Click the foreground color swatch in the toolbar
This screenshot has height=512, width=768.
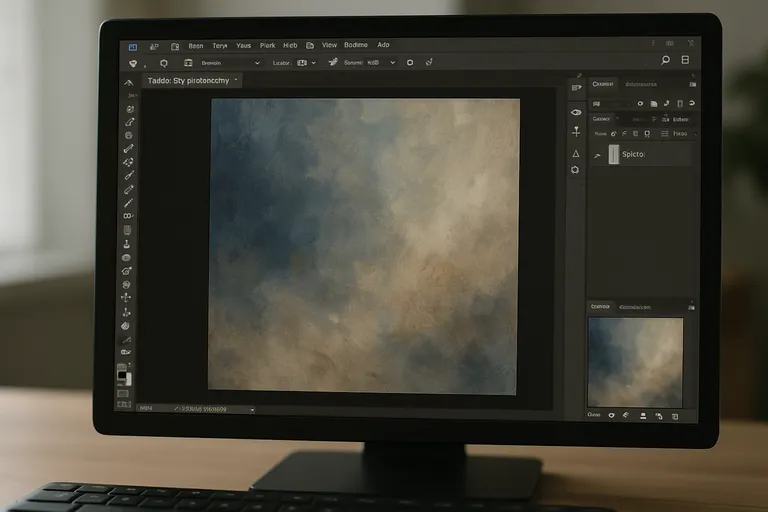122,374
